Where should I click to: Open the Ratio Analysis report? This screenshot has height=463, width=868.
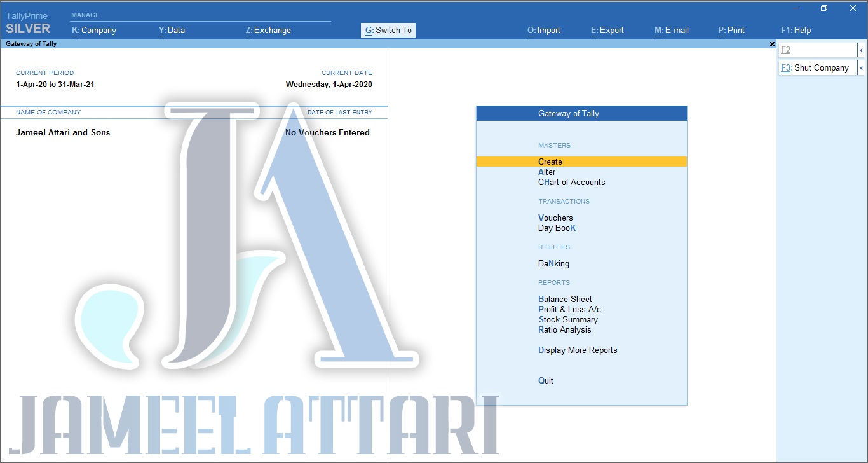point(564,329)
